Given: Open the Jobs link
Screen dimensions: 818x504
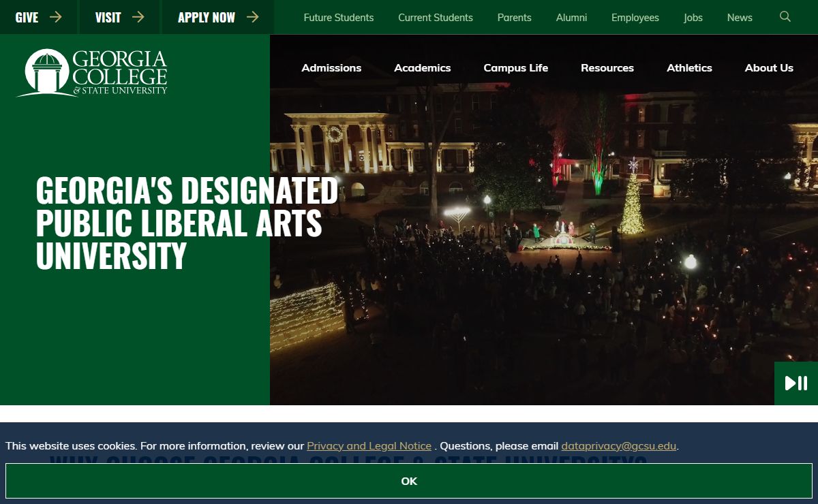Looking at the screenshot, I should click(x=693, y=18).
